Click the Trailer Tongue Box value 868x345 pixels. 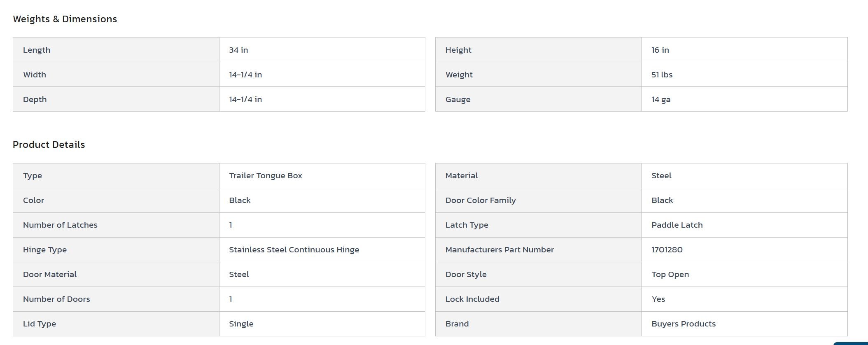pos(266,175)
